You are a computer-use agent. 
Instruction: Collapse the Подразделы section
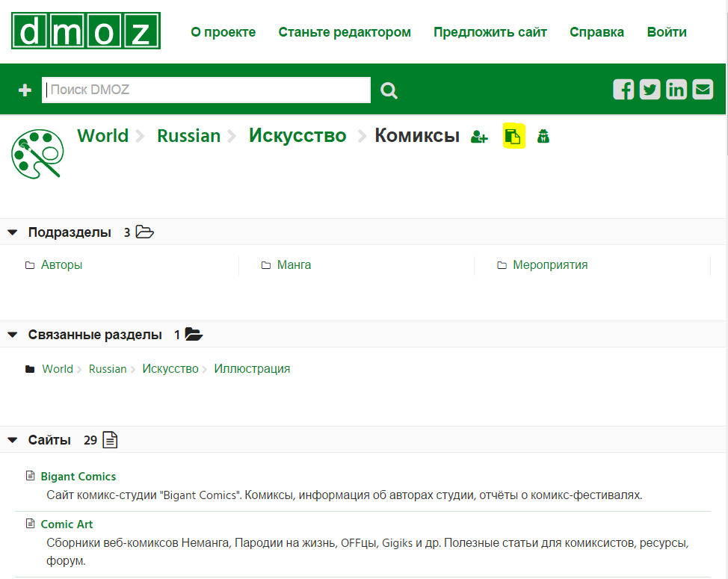[13, 232]
